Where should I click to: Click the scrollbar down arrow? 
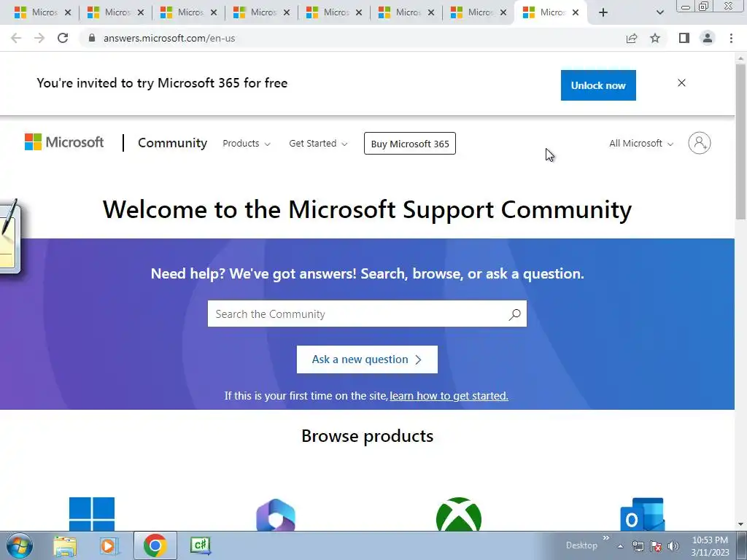[741, 524]
